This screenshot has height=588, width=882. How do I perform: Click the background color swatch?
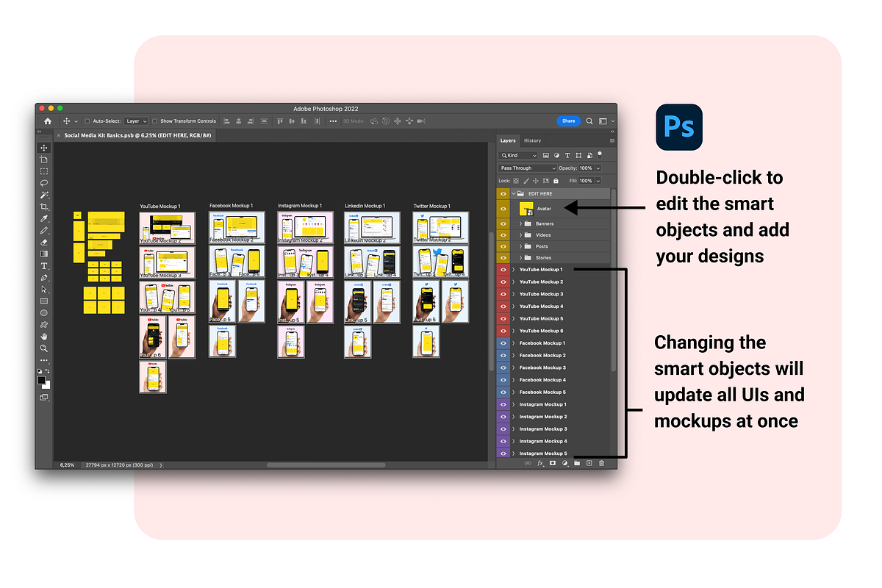pos(46,384)
